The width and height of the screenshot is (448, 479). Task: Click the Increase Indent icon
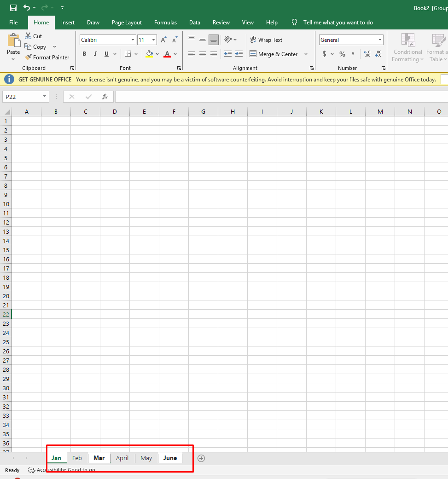tap(239, 54)
